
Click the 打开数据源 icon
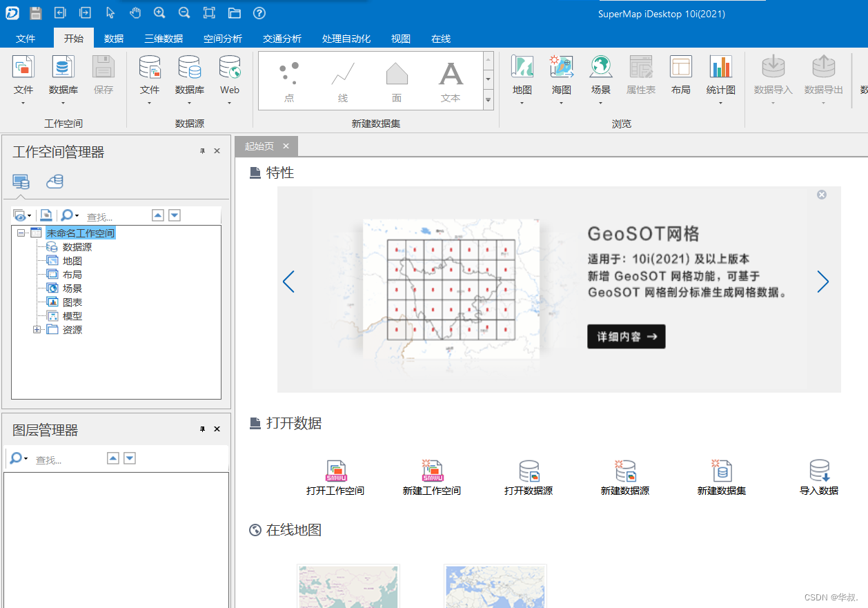pos(529,471)
